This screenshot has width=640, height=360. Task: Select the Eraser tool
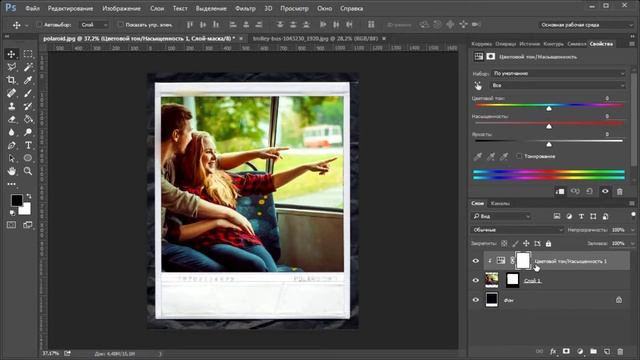(11, 119)
